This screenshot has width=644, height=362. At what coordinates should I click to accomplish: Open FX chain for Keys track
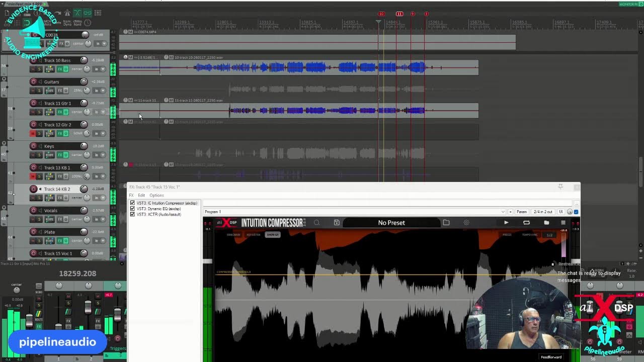pyautogui.click(x=60, y=155)
